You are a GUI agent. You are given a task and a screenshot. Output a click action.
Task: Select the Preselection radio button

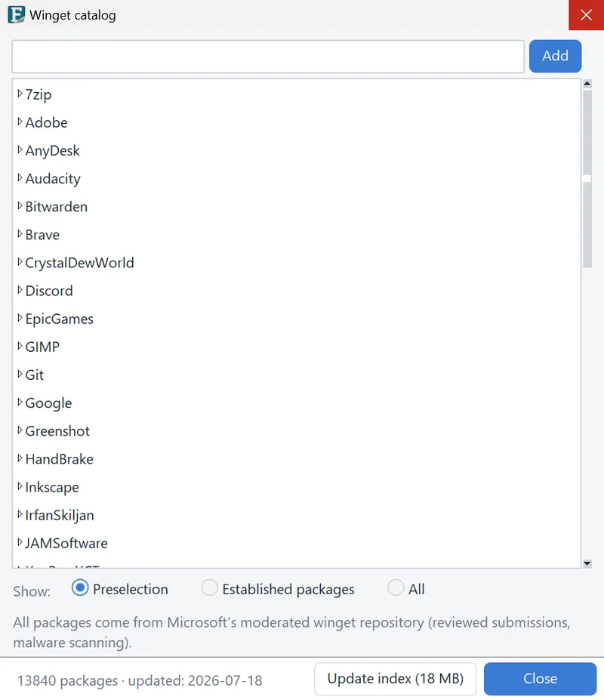coord(80,588)
